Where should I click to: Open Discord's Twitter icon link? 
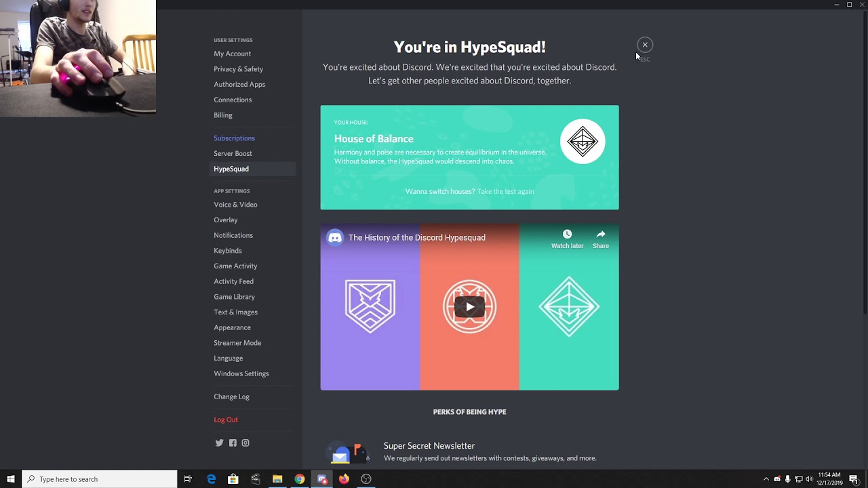[219, 443]
